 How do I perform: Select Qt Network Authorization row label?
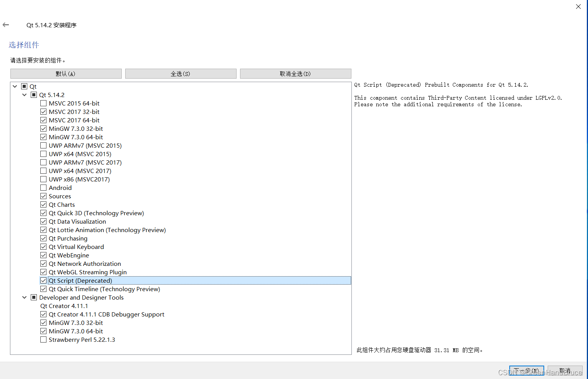pyautogui.click(x=85, y=264)
